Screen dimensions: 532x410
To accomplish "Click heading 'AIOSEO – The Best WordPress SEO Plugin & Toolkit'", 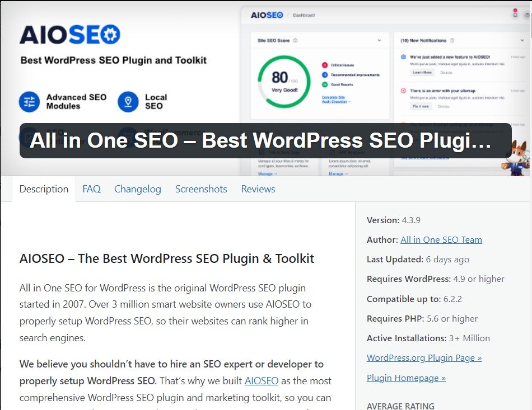I will pos(166,258).
